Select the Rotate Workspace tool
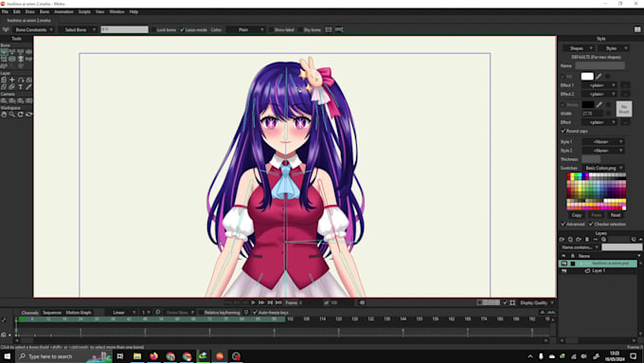Screen dimensions: 644x363 (21, 115)
